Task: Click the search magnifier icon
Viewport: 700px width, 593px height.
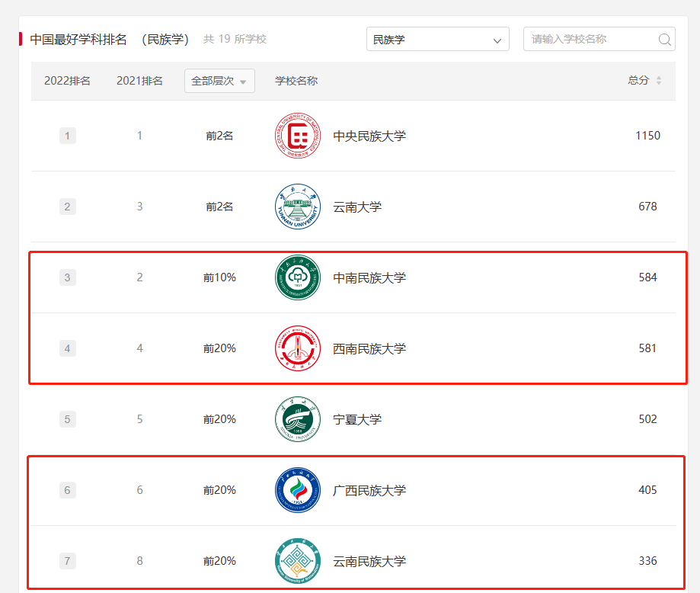Action: coord(664,40)
